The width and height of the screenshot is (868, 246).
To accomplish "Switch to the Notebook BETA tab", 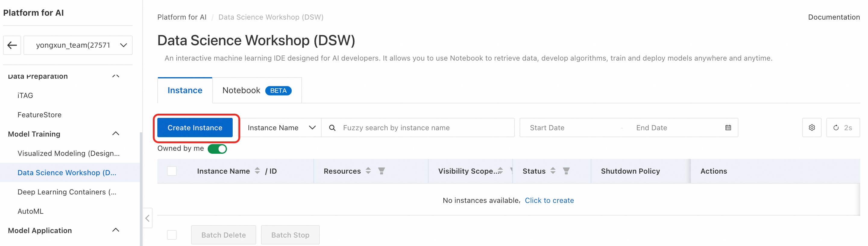I will click(257, 90).
